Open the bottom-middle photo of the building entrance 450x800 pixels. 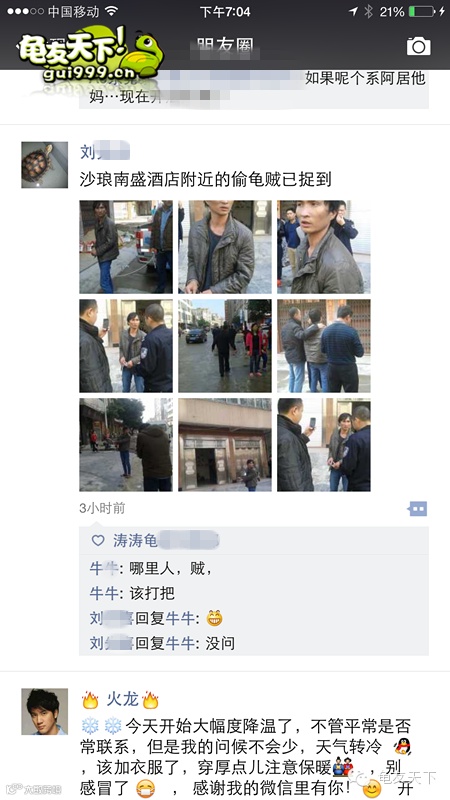225,445
